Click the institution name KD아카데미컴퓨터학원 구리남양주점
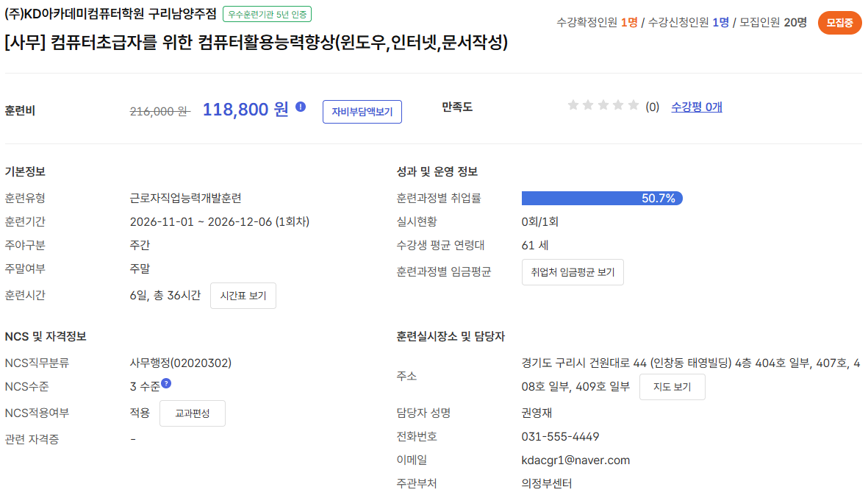868x498 pixels. (x=110, y=15)
